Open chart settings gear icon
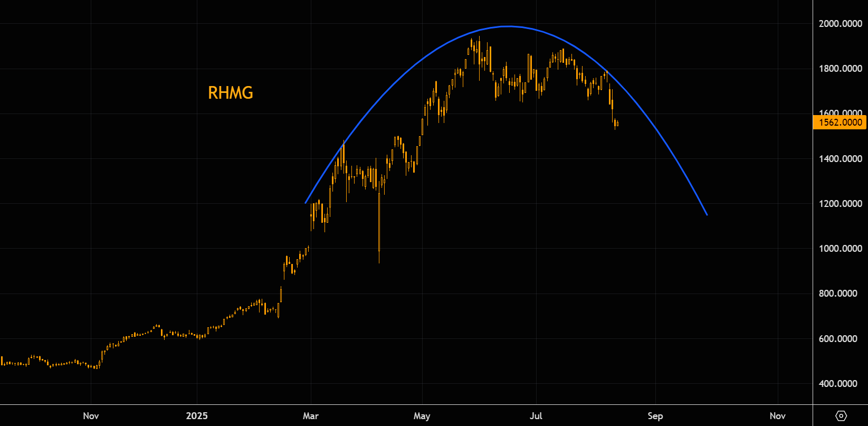This screenshot has width=868, height=426. pos(841,416)
